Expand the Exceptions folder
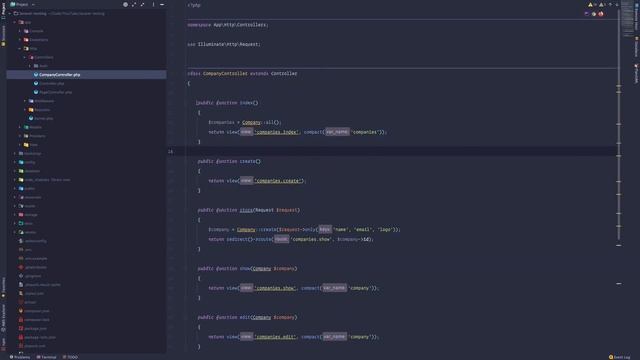Screen dimensions: 640x360 point(20,40)
